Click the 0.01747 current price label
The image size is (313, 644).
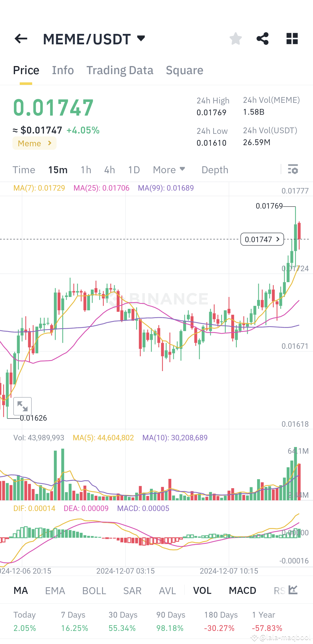pos(262,239)
